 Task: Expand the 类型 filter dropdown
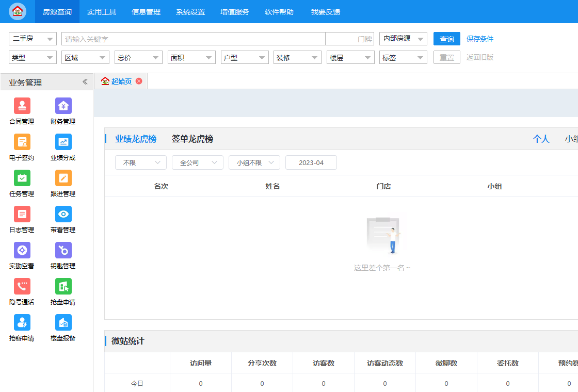point(33,57)
